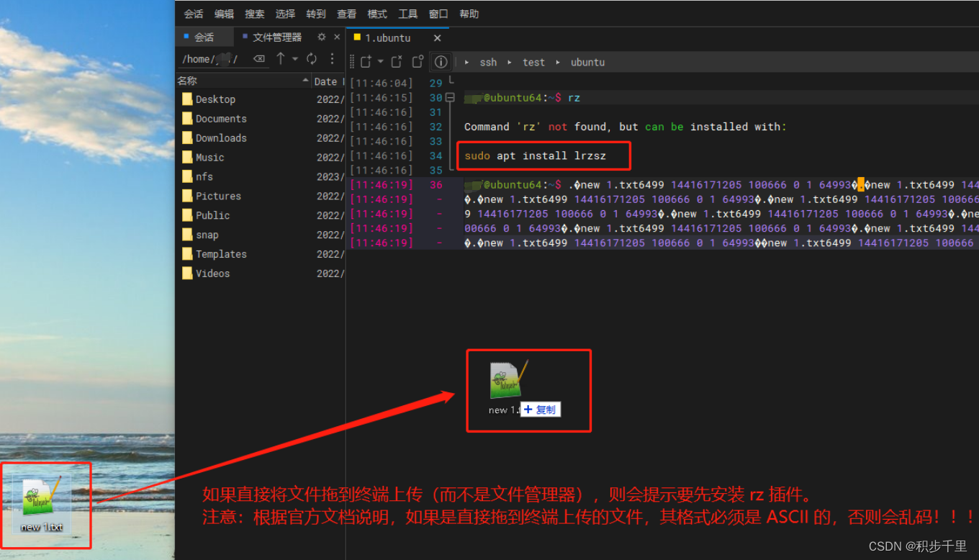This screenshot has height=560, width=979.
Task: Click the close session toolbar icon
Action: pos(397,62)
